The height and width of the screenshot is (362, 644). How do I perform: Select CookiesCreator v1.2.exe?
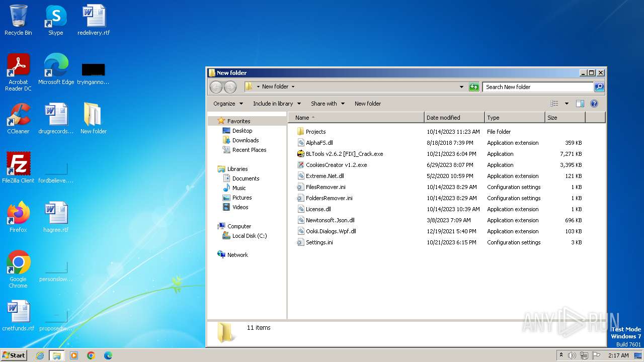336,165
